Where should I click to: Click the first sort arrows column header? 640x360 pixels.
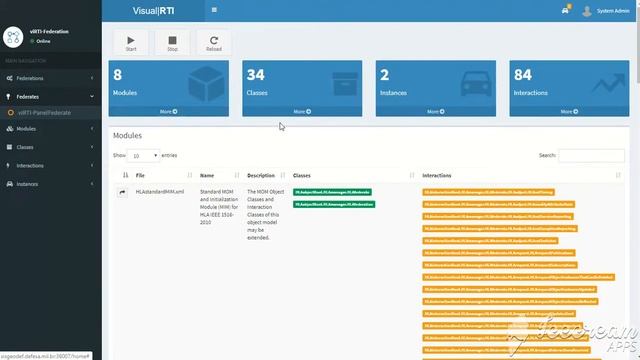[x=125, y=176]
